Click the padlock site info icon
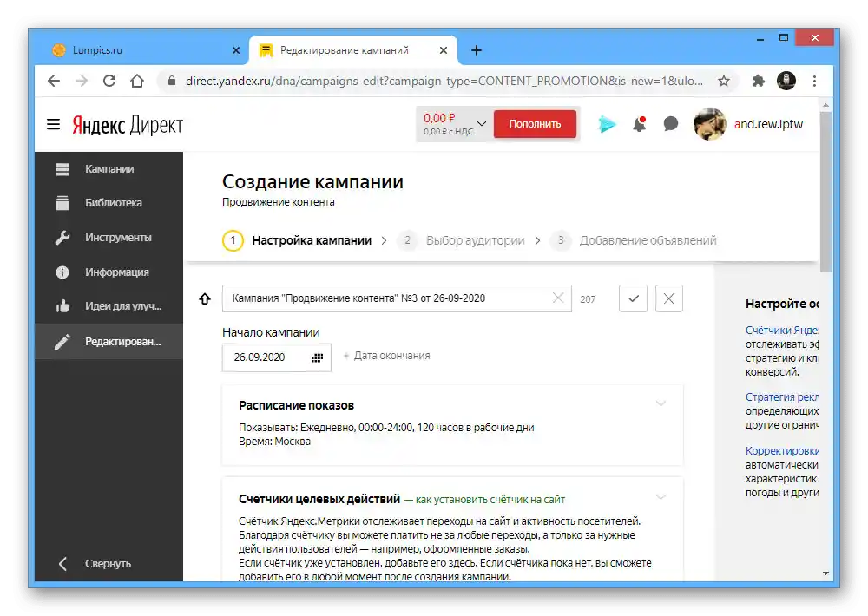This screenshot has width=868, height=616. pos(172,81)
